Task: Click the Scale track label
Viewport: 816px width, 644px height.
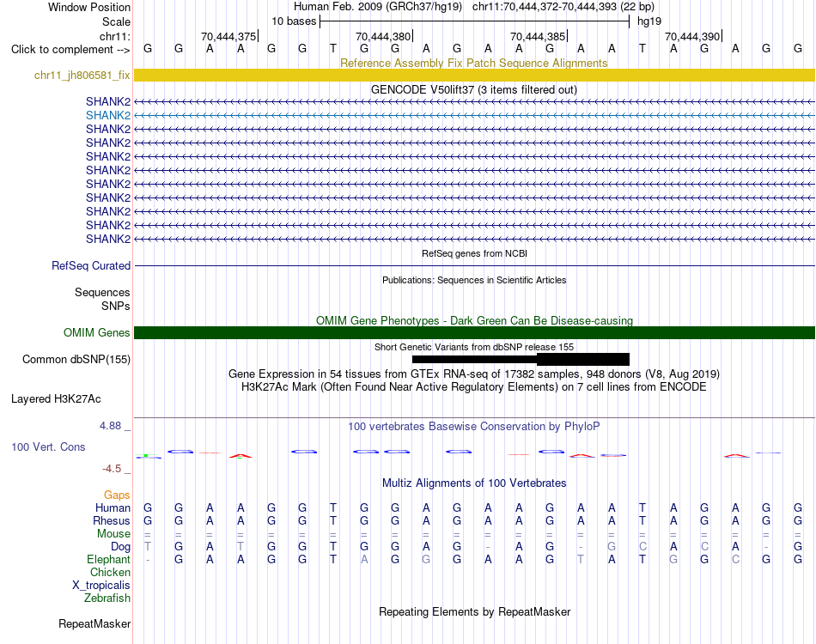Action: [x=116, y=21]
